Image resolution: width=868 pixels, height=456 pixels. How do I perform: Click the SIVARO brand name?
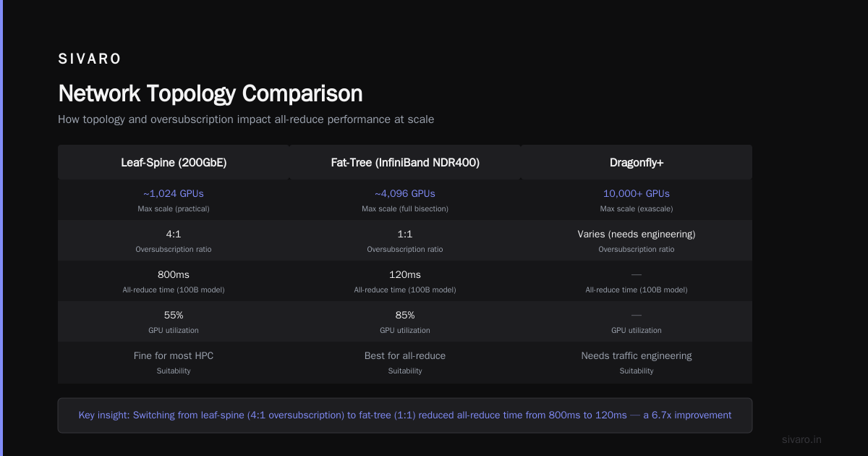pos(90,59)
